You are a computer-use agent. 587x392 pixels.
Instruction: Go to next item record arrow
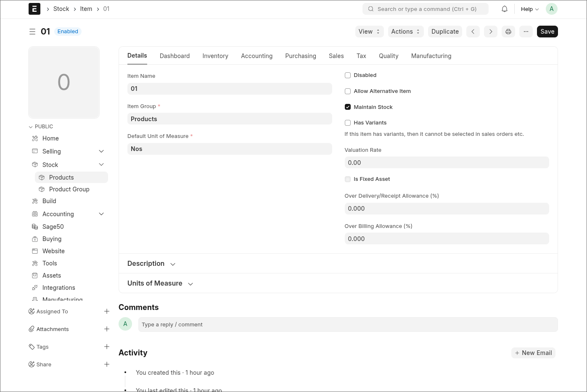pyautogui.click(x=491, y=32)
